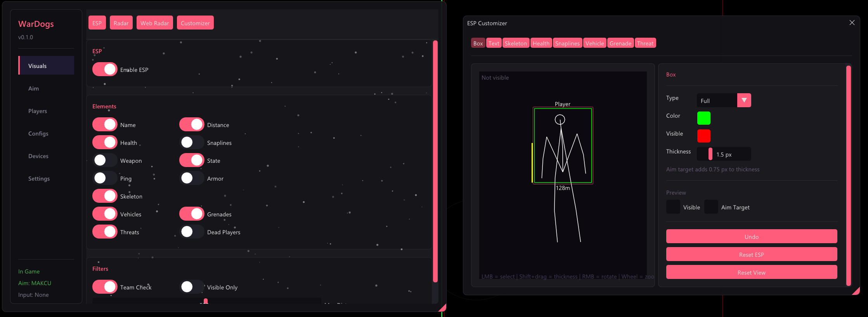This screenshot has height=317, width=868.
Task: Click the Full type combo box
Action: (x=724, y=100)
